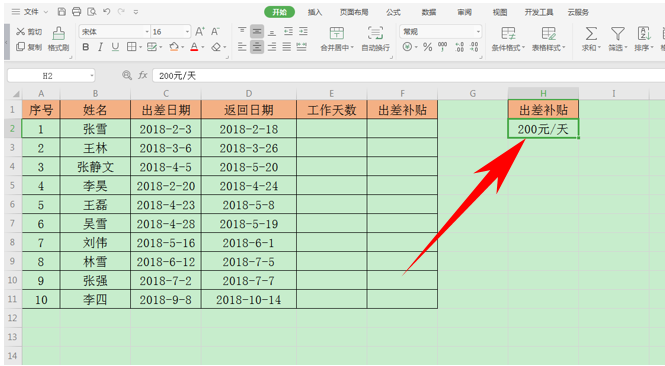
Task: Click 复制 (Copy) button
Action: tap(29, 47)
